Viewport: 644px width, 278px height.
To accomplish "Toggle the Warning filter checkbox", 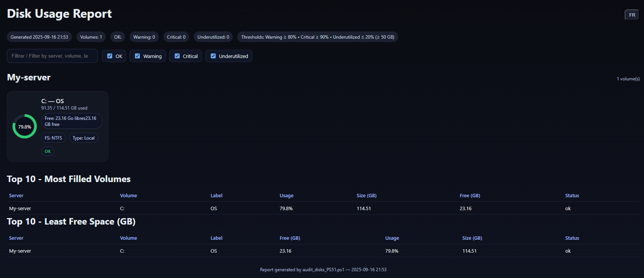I will [x=138, y=56].
